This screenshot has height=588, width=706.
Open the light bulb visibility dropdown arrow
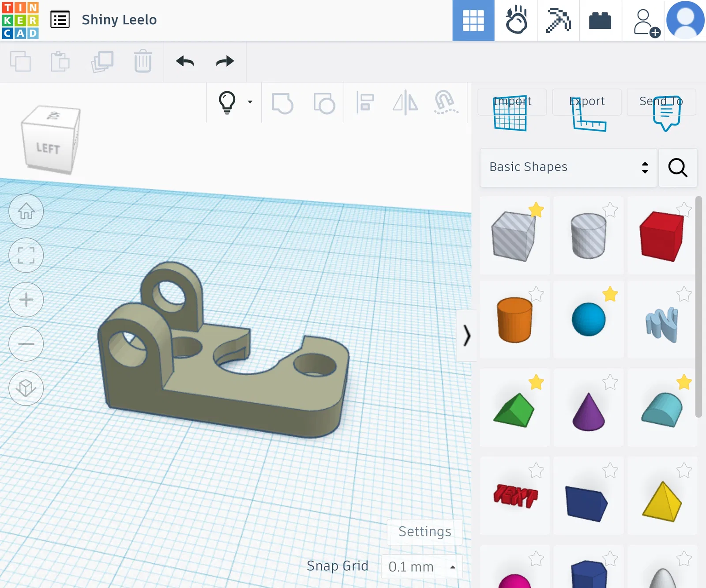250,102
